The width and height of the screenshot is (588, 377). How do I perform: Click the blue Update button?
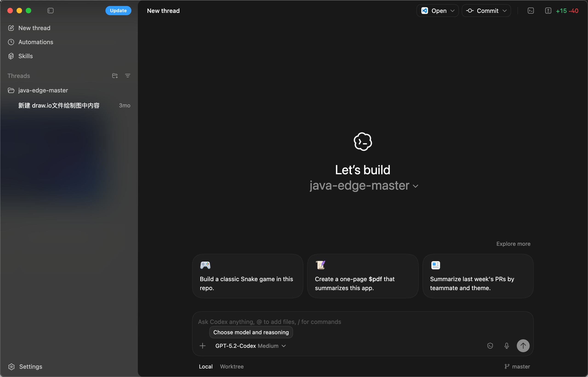118,11
